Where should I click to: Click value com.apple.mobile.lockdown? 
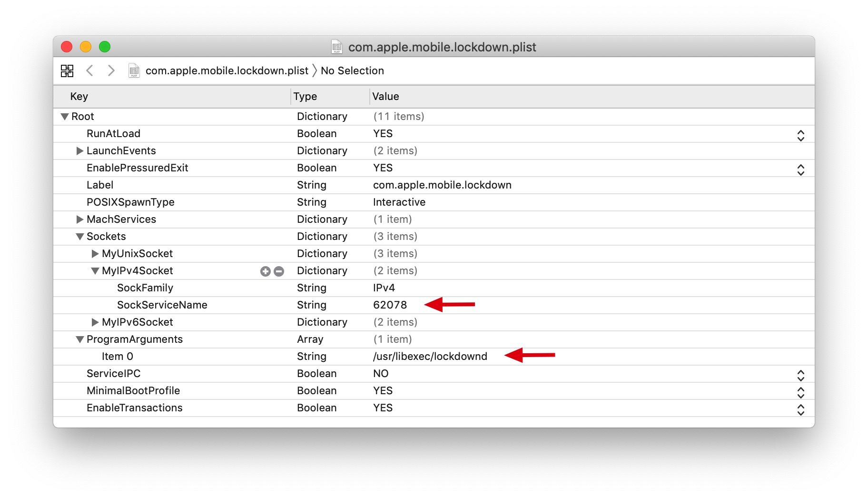442,185
